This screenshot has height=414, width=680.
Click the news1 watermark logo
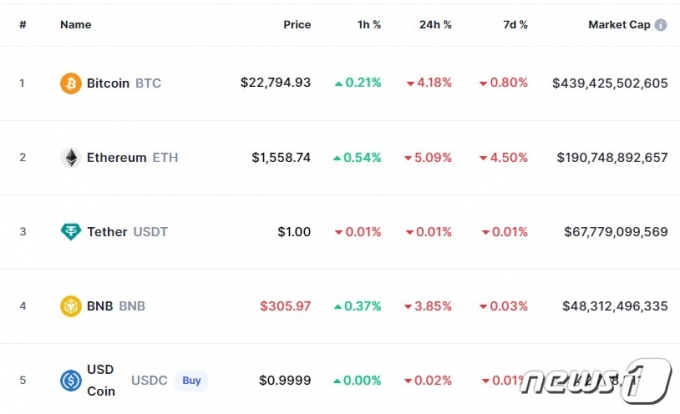tap(596, 381)
